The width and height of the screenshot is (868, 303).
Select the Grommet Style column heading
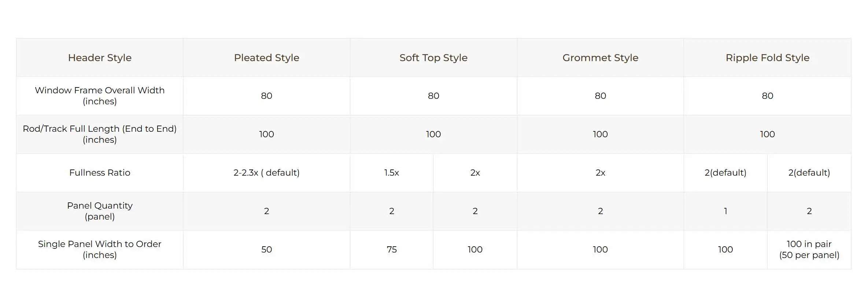(600, 58)
